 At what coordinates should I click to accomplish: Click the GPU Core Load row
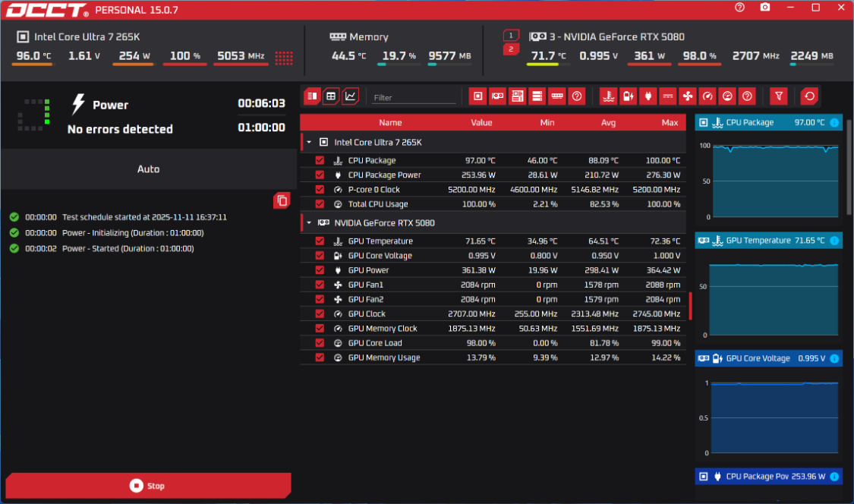point(493,343)
